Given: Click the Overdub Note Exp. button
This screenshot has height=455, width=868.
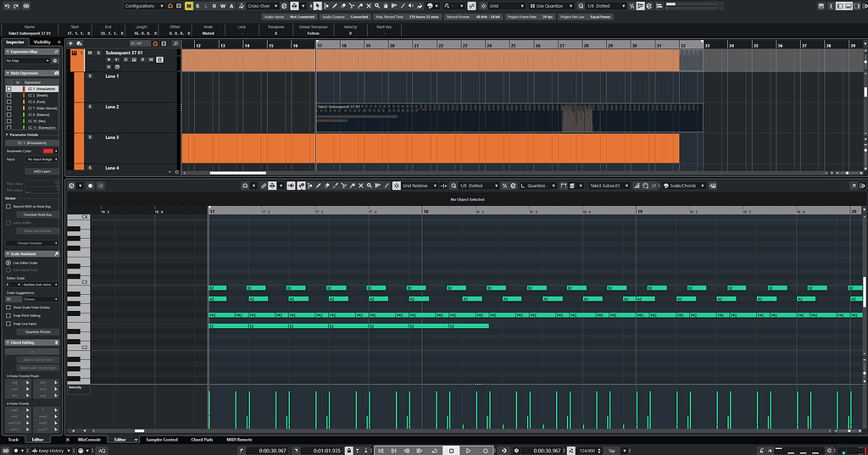Looking at the screenshot, I should click(x=37, y=214).
